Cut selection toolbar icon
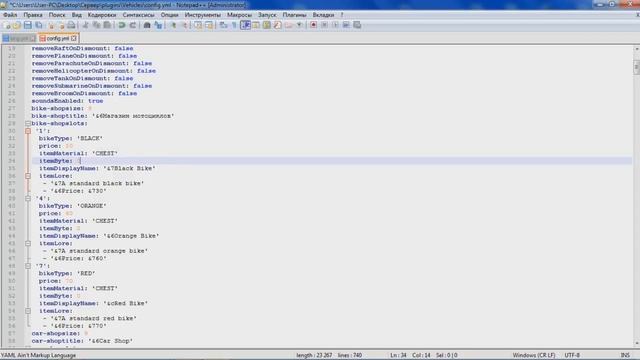 (85, 25)
